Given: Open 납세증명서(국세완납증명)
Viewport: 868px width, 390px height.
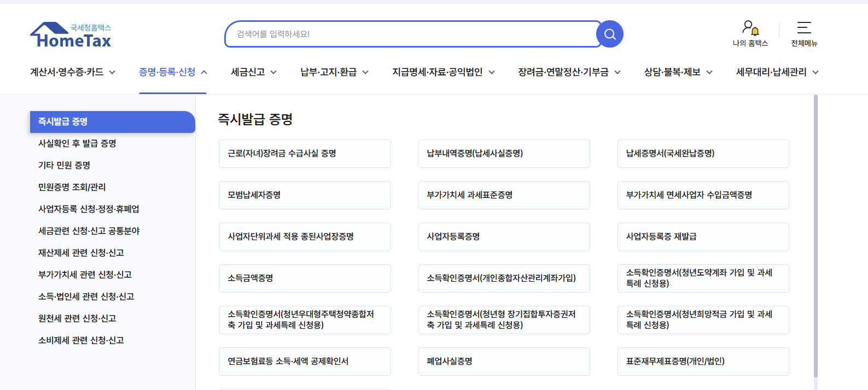Looking at the screenshot, I should coord(703,154).
